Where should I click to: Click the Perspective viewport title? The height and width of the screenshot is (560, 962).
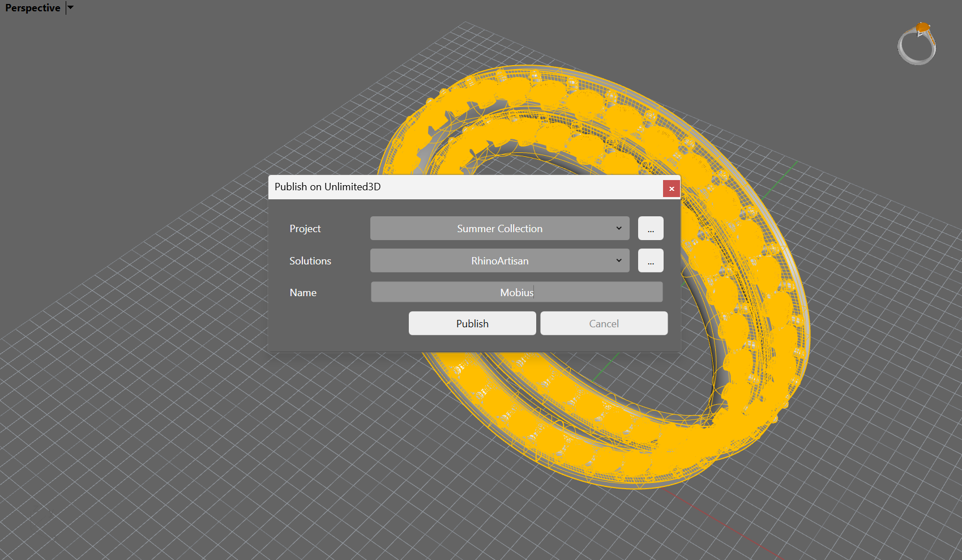[32, 8]
